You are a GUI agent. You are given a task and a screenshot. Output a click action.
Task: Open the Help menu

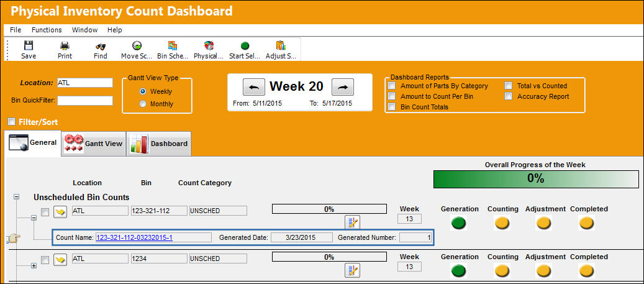(115, 30)
